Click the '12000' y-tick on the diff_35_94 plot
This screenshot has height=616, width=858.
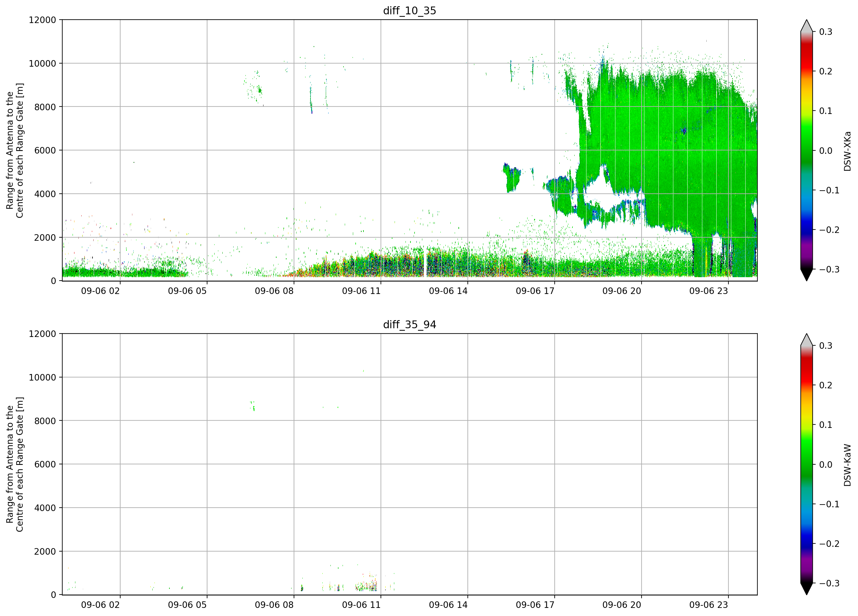42,334
